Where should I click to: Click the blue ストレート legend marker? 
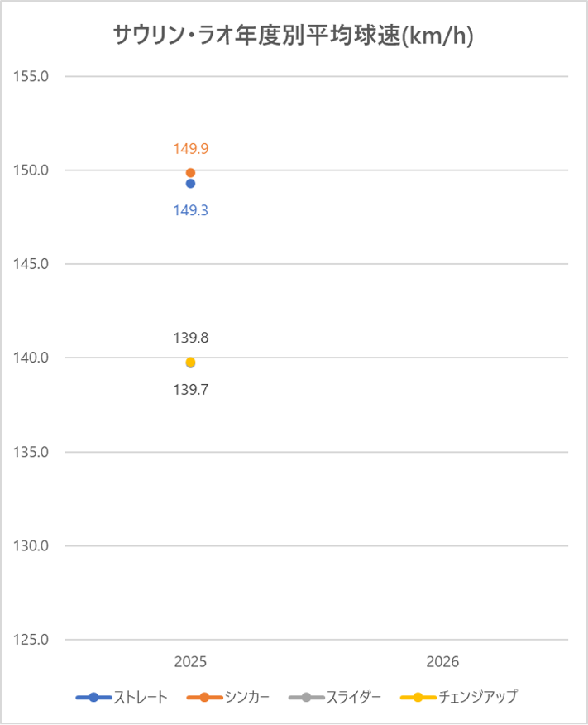click(93, 697)
